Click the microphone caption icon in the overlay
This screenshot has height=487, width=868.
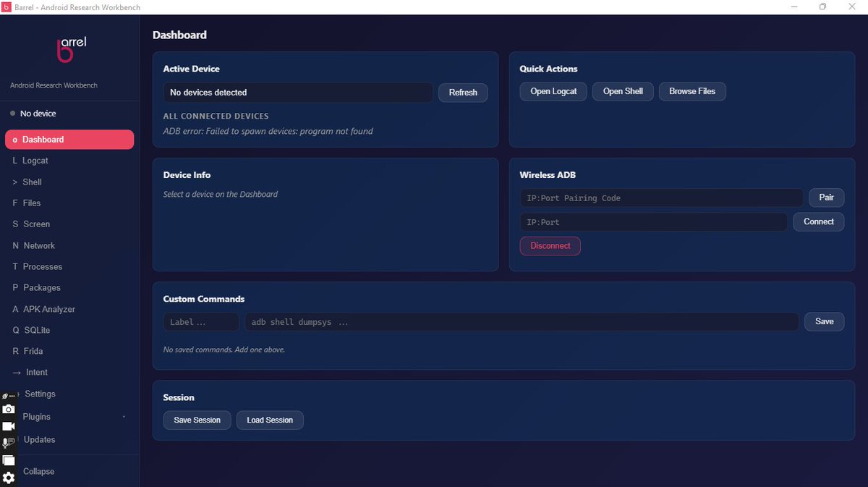coord(9,443)
